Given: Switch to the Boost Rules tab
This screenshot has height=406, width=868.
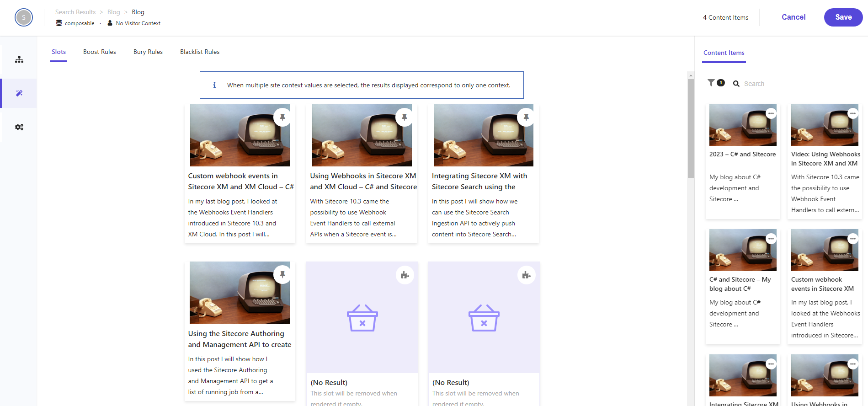Looking at the screenshot, I should click(99, 52).
